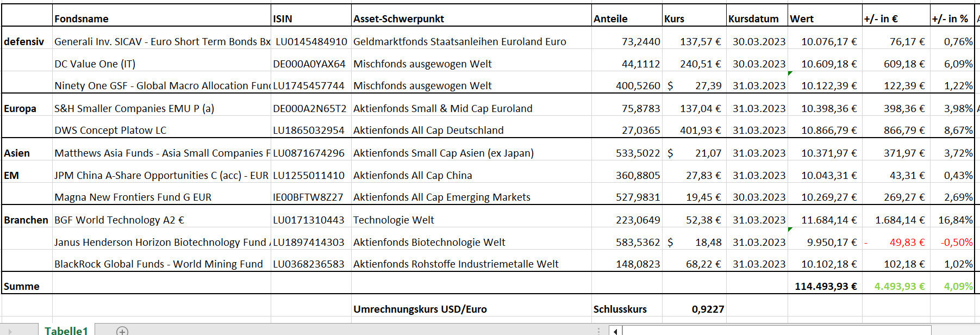Image resolution: width=980 pixels, height=335 pixels.
Task: Click the Asset-Schwerpunkt header cell
Action: tap(399, 19)
